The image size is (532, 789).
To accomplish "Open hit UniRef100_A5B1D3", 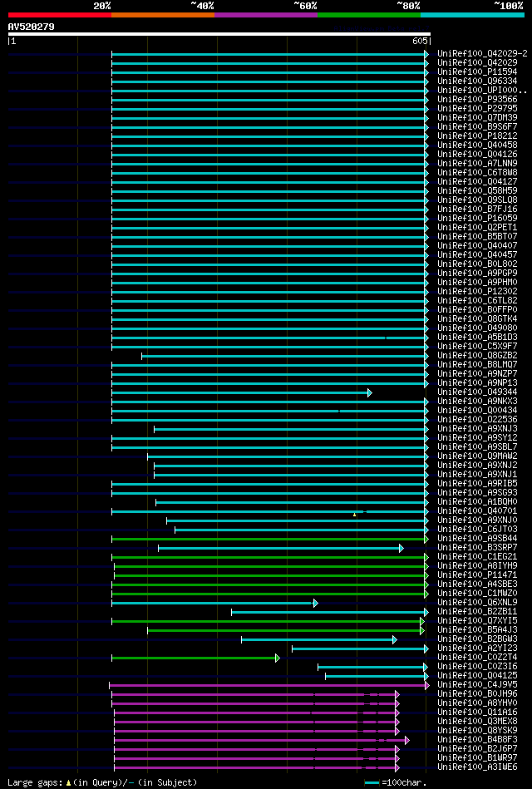I will [x=477, y=338].
